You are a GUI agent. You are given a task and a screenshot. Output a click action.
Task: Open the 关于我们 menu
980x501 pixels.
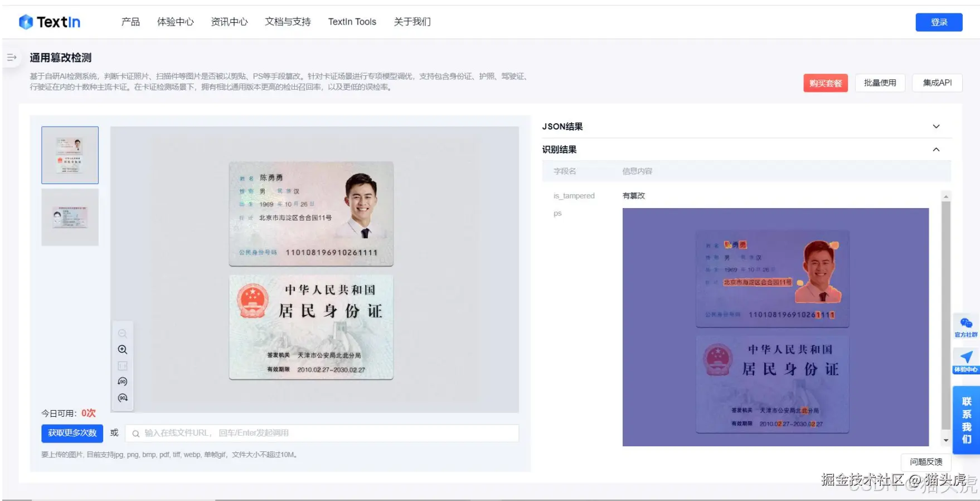coord(412,22)
